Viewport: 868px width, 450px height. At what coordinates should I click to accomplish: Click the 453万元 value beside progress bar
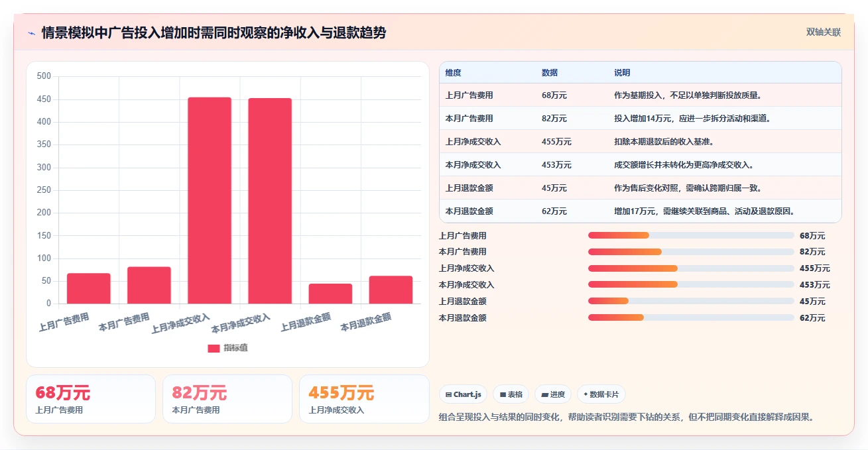(x=815, y=285)
